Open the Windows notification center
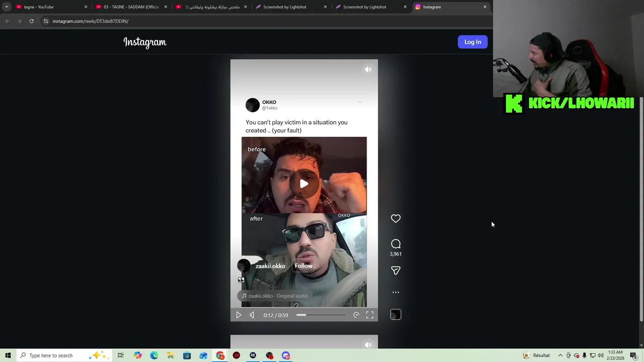The image size is (644, 362). (x=633, y=355)
